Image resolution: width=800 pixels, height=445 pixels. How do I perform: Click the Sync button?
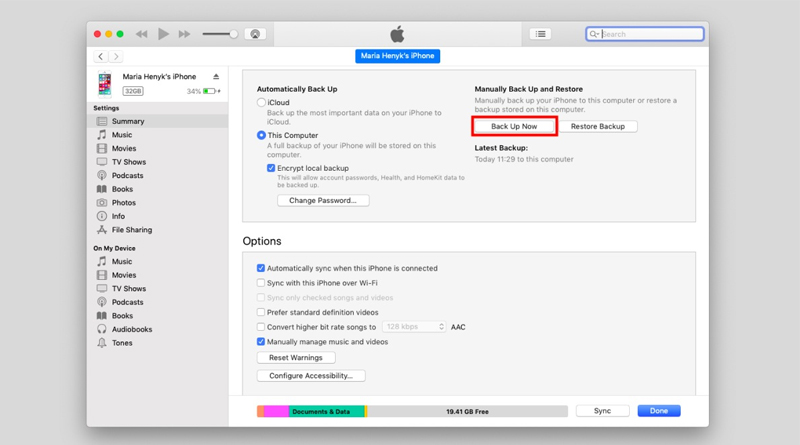pyautogui.click(x=603, y=411)
